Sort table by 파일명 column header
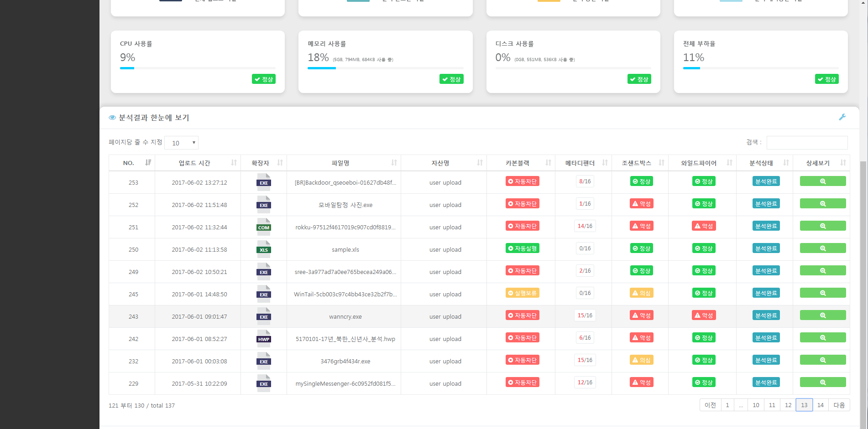The width and height of the screenshot is (868, 429). tap(344, 163)
